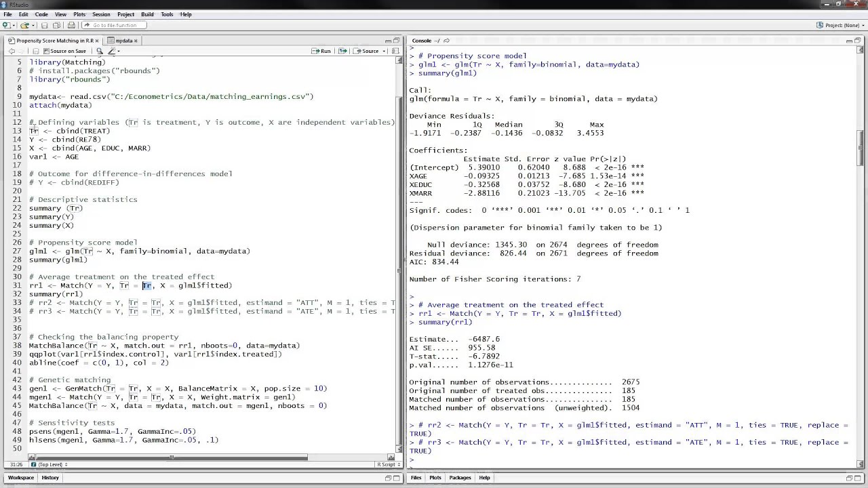Click the Re-run previous region icon
This screenshot has width=868, height=488.
coord(342,51)
